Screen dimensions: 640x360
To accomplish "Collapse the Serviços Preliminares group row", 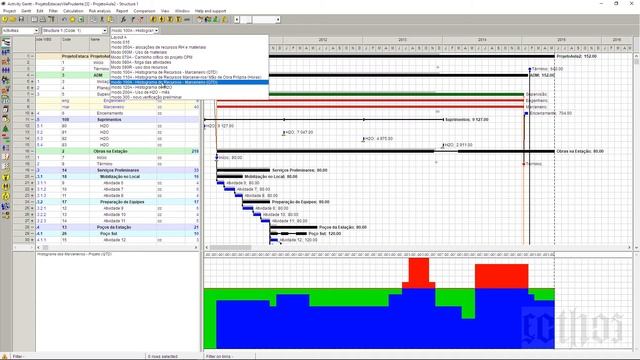I will tap(33, 170).
